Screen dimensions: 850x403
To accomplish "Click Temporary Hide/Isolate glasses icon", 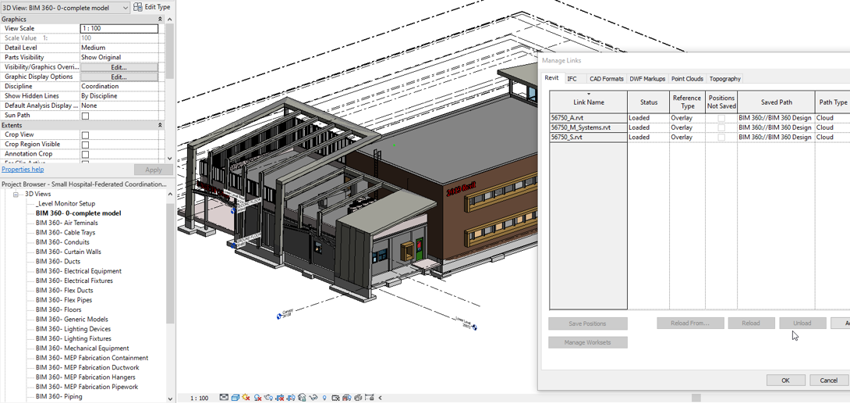I will click(x=313, y=398).
